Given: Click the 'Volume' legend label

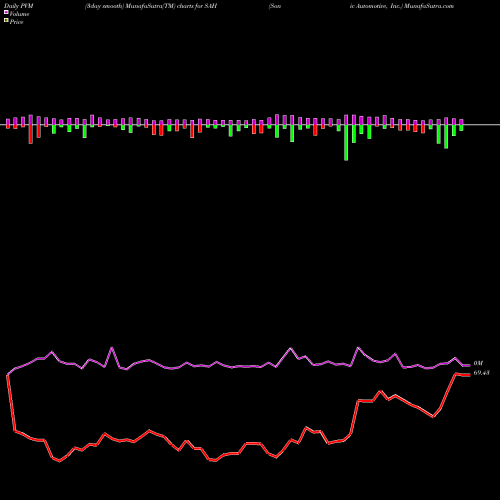Looking at the screenshot, I should [x=19, y=14].
